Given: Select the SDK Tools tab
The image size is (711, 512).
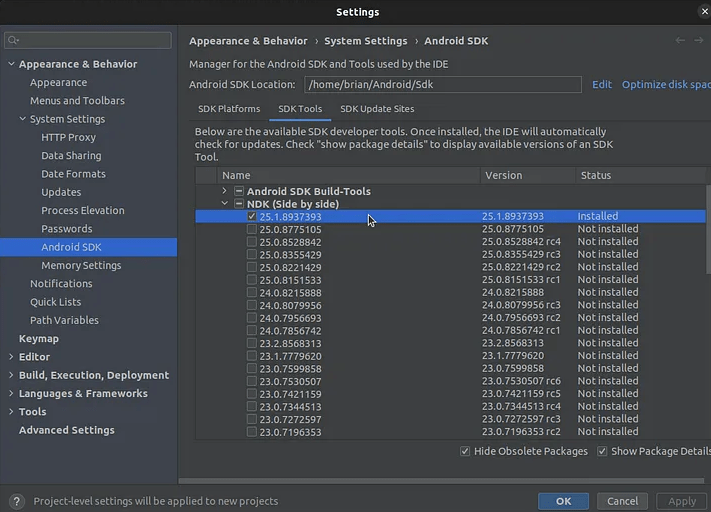Looking at the screenshot, I should (x=300, y=109).
